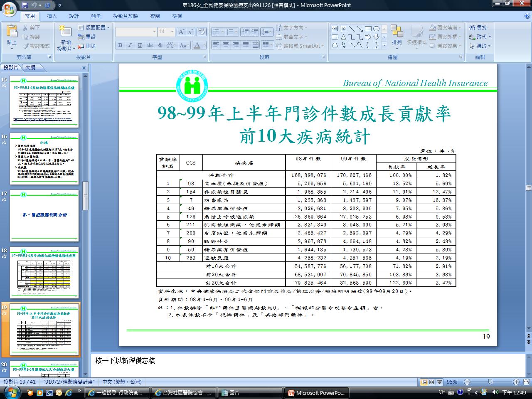Switch to 大綱 outline pane tab

point(30,68)
